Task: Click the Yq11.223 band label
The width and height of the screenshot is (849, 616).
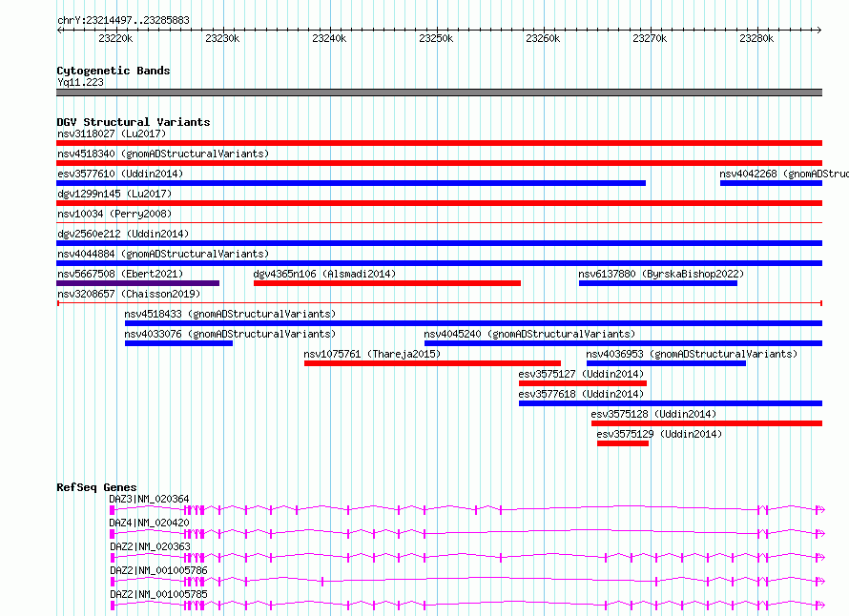Action: click(81, 82)
